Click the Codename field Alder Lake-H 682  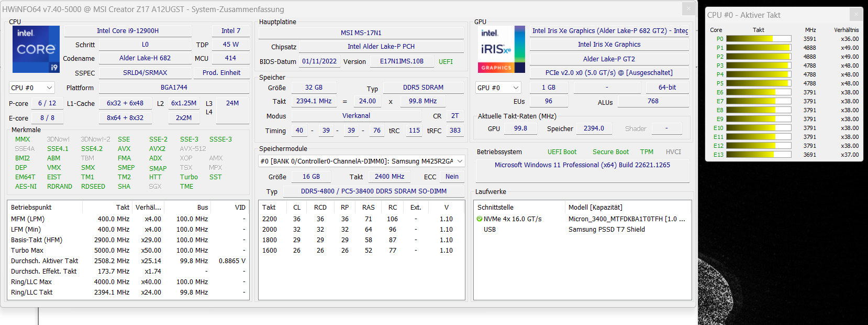[145, 58]
